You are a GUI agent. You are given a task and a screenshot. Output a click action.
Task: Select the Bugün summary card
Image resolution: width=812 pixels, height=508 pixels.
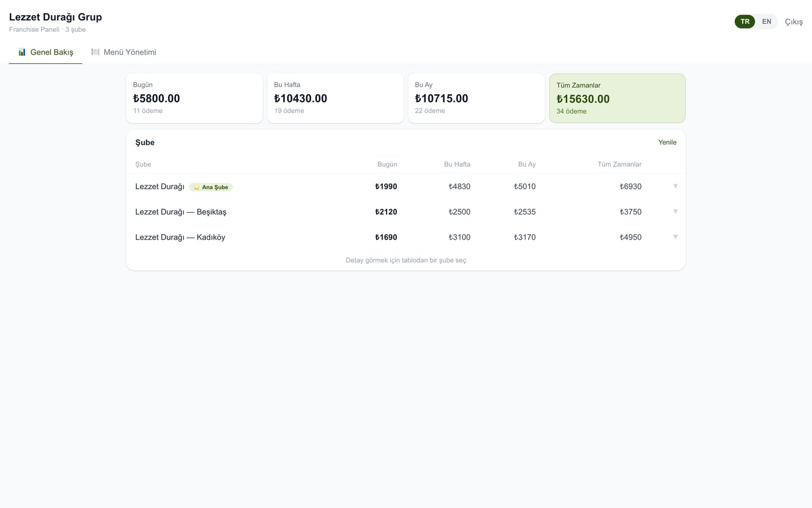point(194,99)
